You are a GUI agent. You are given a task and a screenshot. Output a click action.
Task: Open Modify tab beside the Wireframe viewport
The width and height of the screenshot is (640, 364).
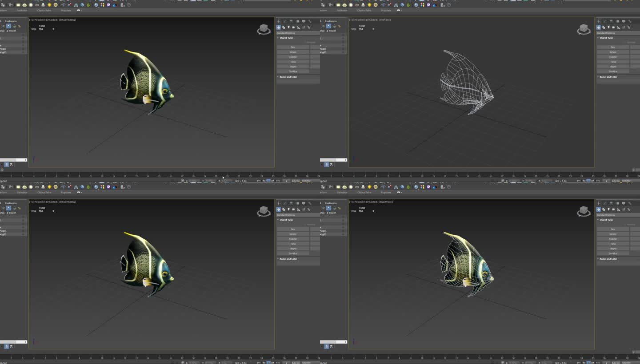(605, 21)
